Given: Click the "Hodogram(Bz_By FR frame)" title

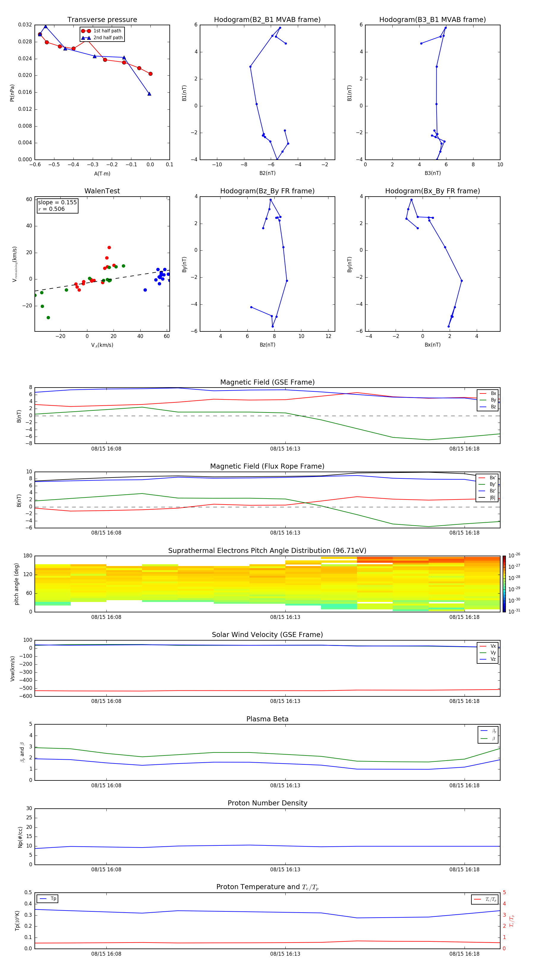Looking at the screenshot, I should pyautogui.click(x=267, y=191).
